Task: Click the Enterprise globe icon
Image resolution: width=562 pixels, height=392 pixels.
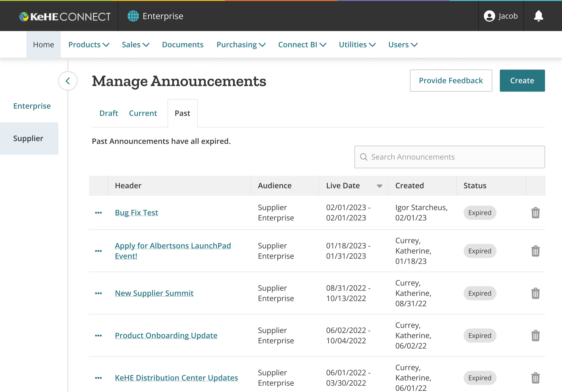Action: pyautogui.click(x=133, y=16)
